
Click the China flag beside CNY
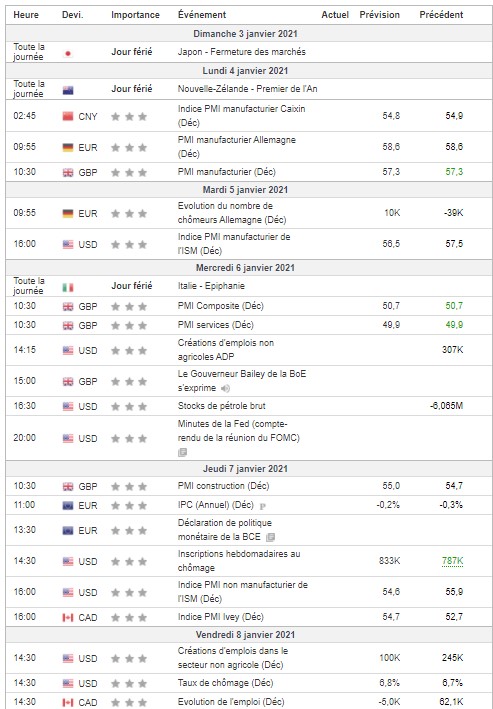coord(68,116)
